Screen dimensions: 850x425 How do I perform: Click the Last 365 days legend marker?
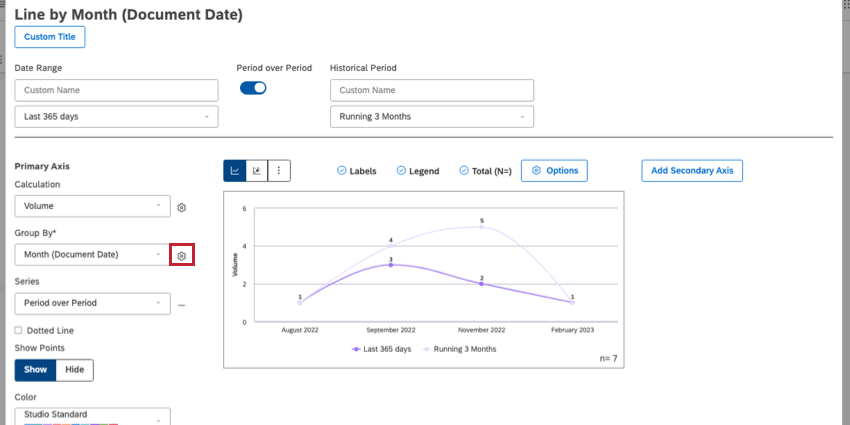357,349
